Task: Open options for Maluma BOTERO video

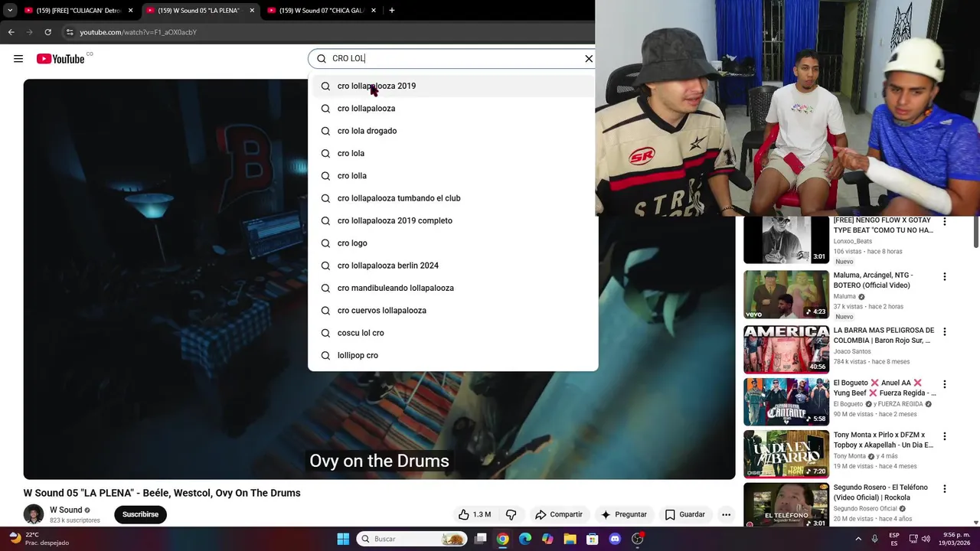Action: (x=945, y=276)
